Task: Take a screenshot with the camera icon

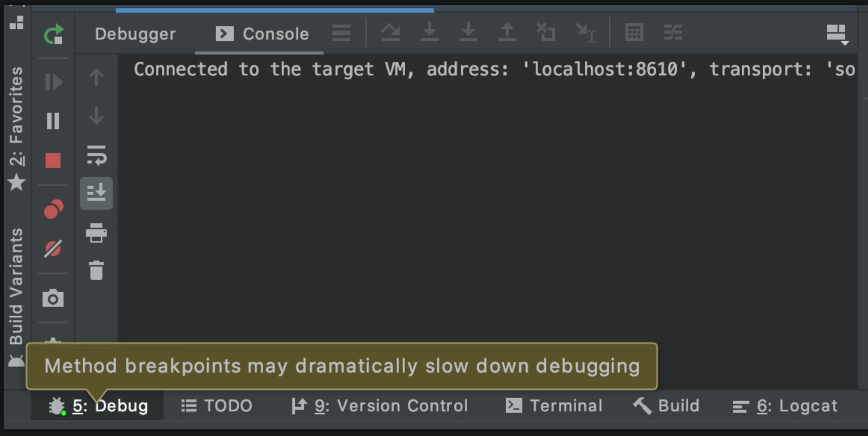Action: point(53,299)
